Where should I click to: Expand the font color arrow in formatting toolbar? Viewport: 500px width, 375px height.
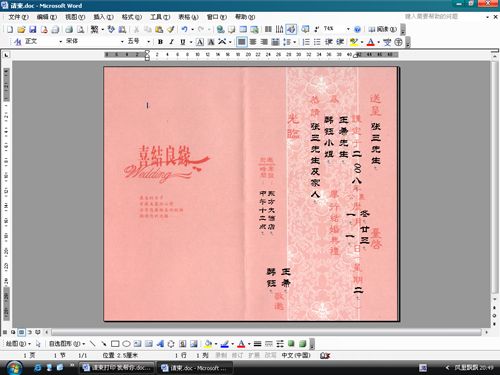(378, 42)
